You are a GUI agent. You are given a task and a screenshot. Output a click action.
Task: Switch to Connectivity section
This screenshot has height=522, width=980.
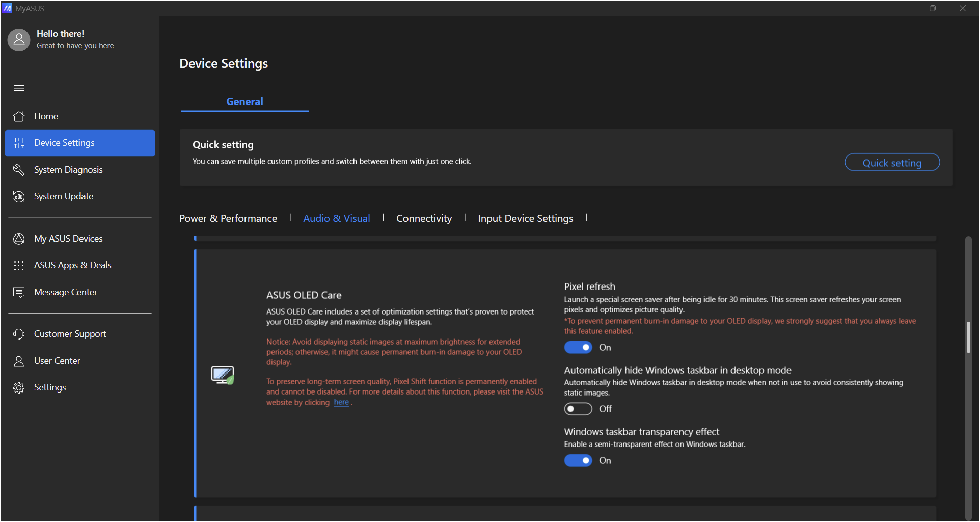point(424,218)
